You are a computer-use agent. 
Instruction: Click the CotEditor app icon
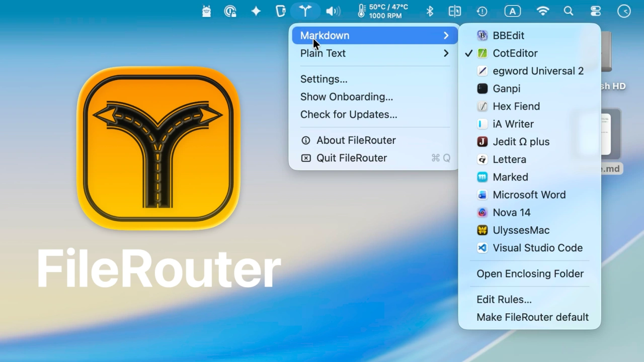[482, 53]
